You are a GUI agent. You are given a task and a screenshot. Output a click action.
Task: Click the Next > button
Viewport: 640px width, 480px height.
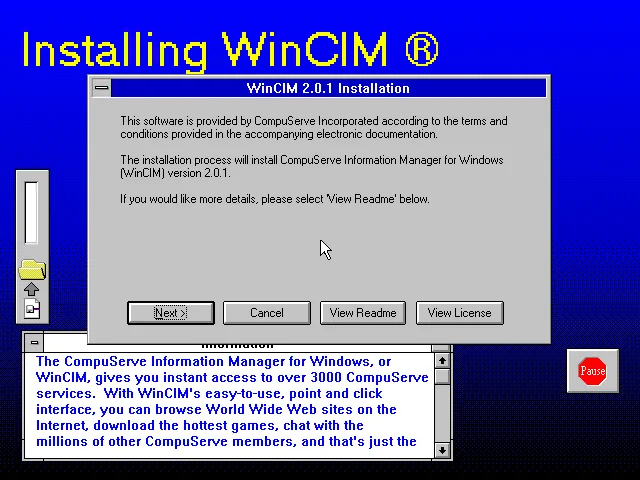coord(171,313)
